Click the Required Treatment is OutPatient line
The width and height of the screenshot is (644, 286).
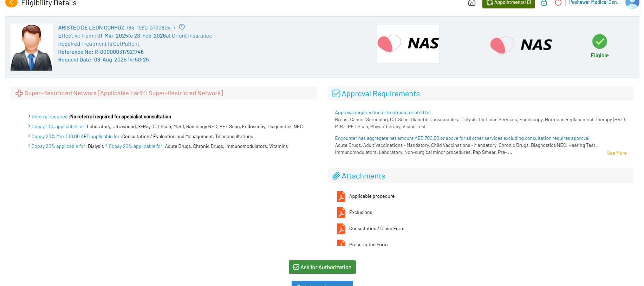pos(99,44)
